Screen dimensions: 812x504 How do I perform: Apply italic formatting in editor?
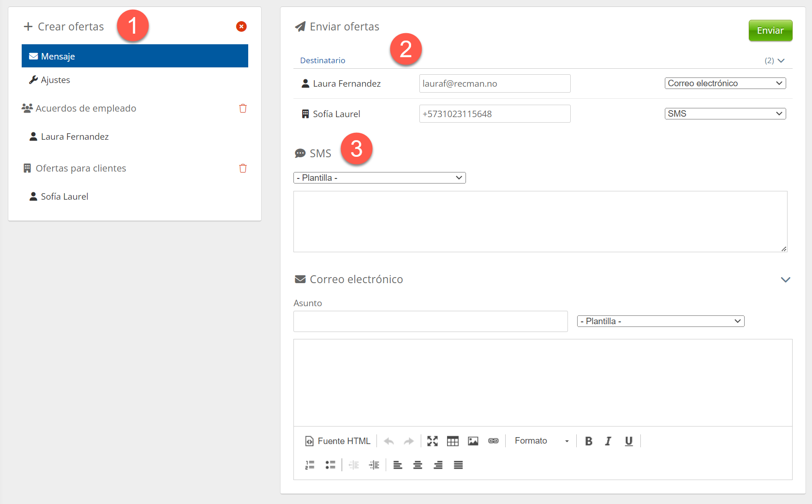pos(608,441)
